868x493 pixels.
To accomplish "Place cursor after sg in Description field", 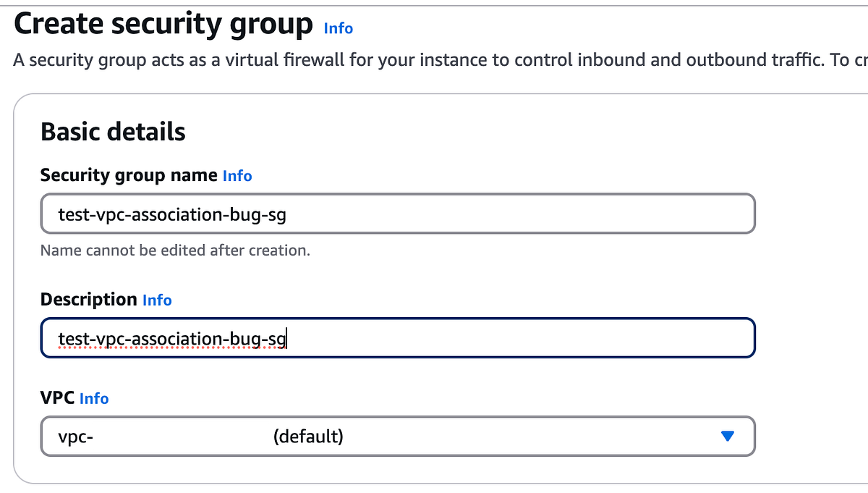I will (287, 337).
